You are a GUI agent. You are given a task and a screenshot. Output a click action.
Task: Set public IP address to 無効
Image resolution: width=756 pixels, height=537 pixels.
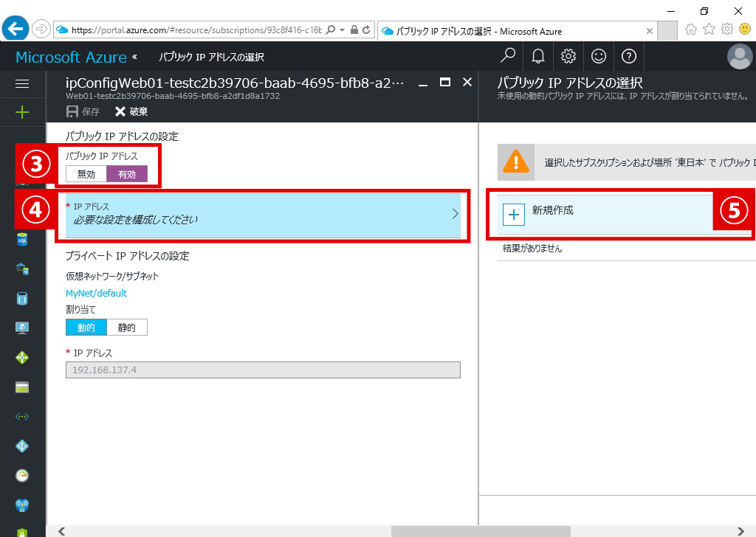[86, 174]
